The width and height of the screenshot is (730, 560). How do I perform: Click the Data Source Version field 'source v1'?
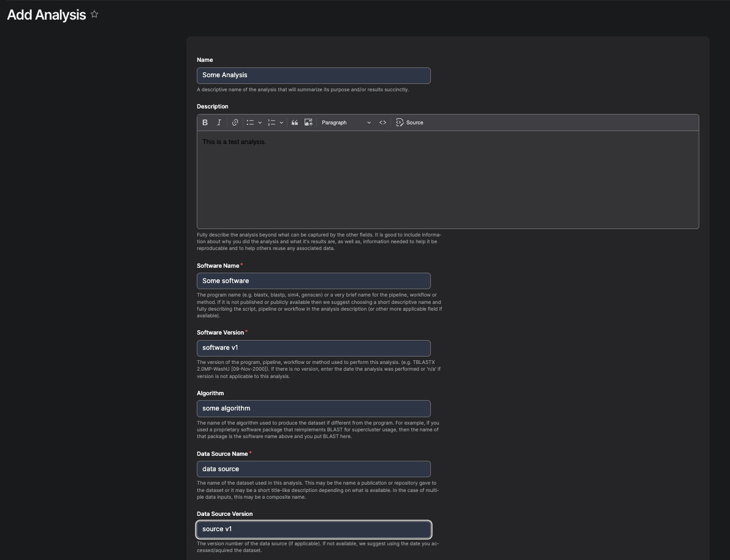[314, 529]
